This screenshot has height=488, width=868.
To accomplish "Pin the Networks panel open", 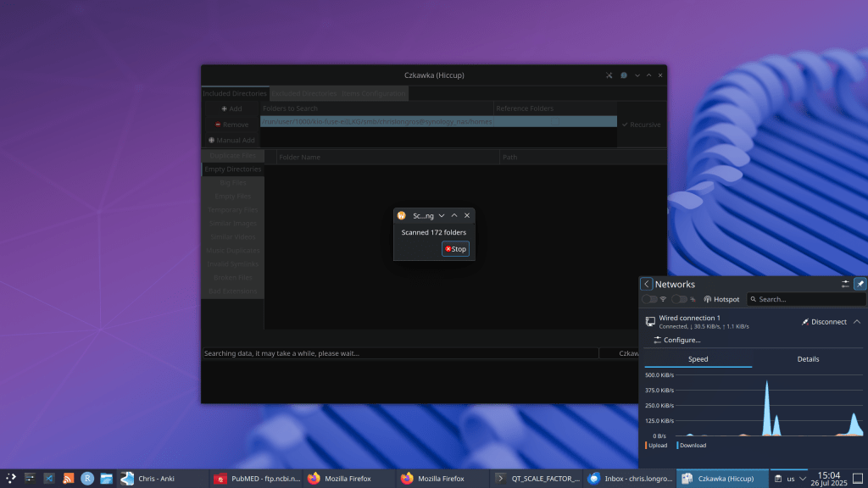I will pyautogui.click(x=860, y=285).
